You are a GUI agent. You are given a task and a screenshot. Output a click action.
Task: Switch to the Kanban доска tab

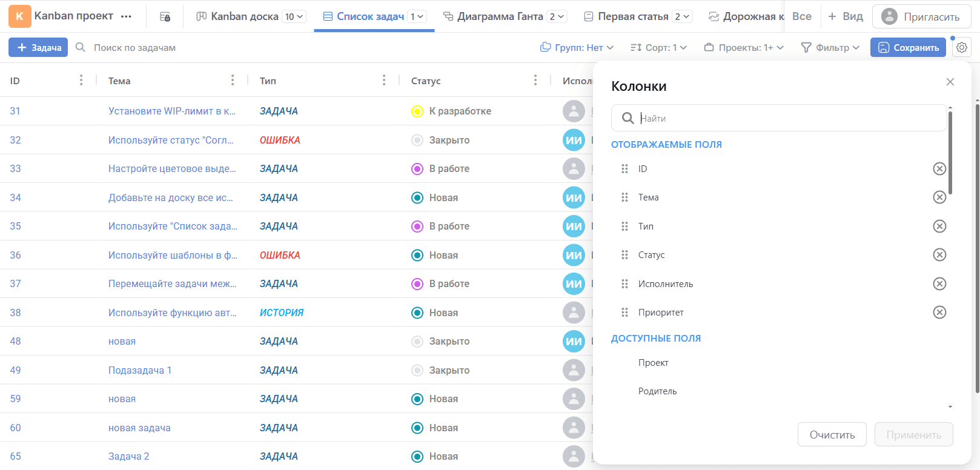click(x=244, y=16)
